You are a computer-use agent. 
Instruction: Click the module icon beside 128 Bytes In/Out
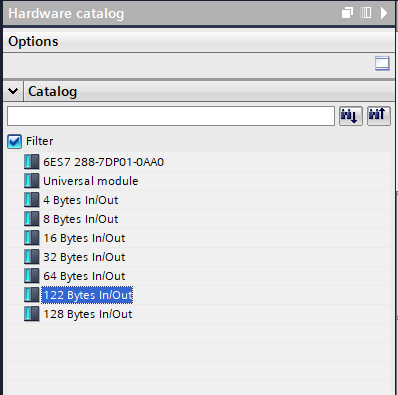32,314
